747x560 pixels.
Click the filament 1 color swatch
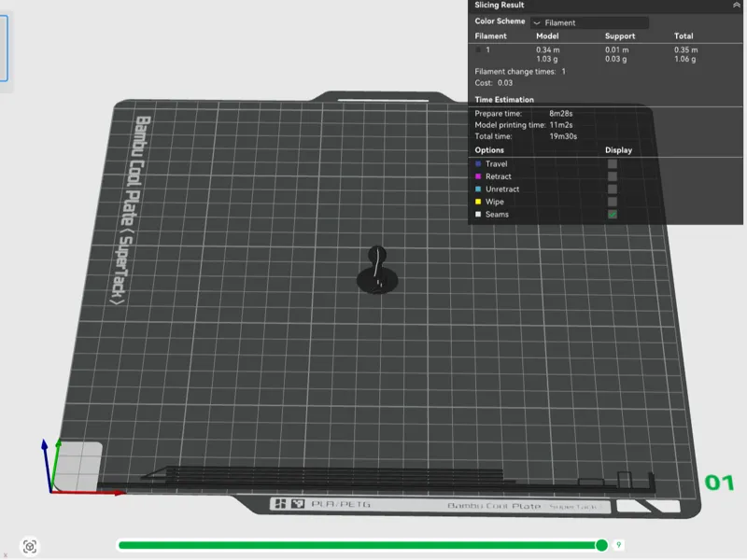pos(478,49)
